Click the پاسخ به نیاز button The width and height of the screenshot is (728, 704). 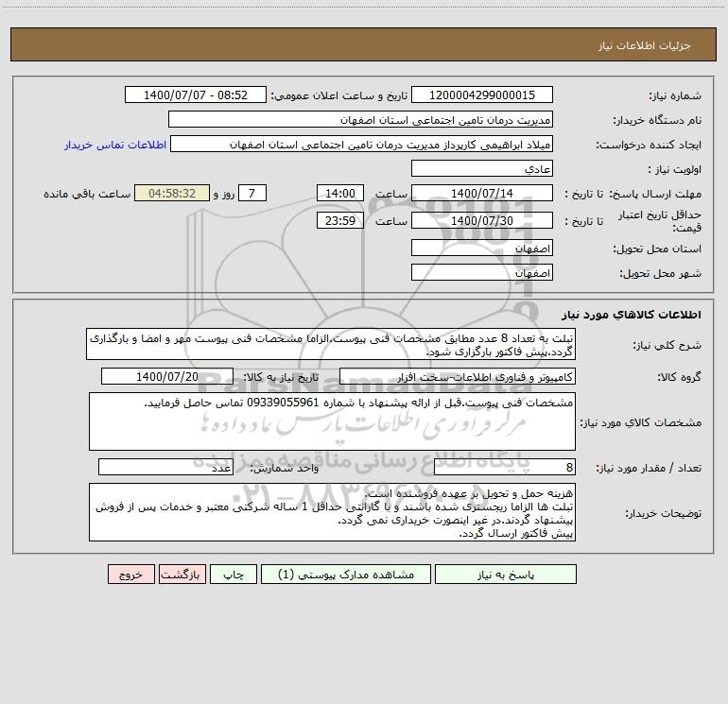point(506,574)
